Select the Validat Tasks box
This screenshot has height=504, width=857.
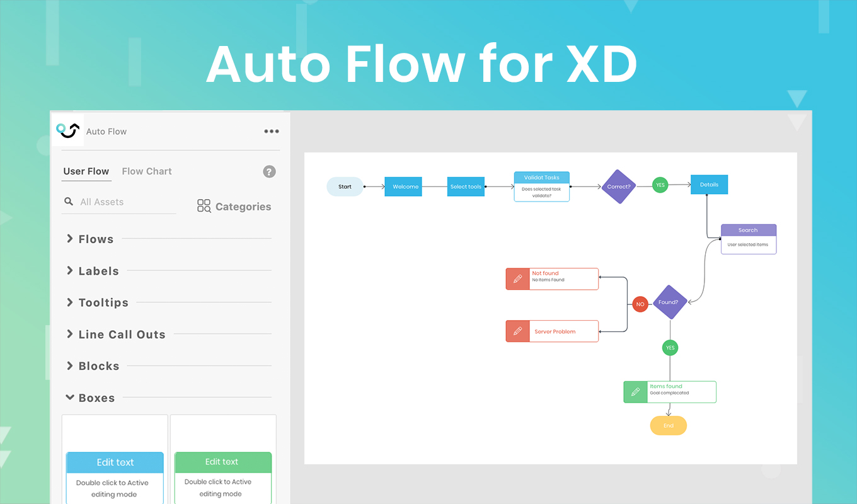click(542, 186)
